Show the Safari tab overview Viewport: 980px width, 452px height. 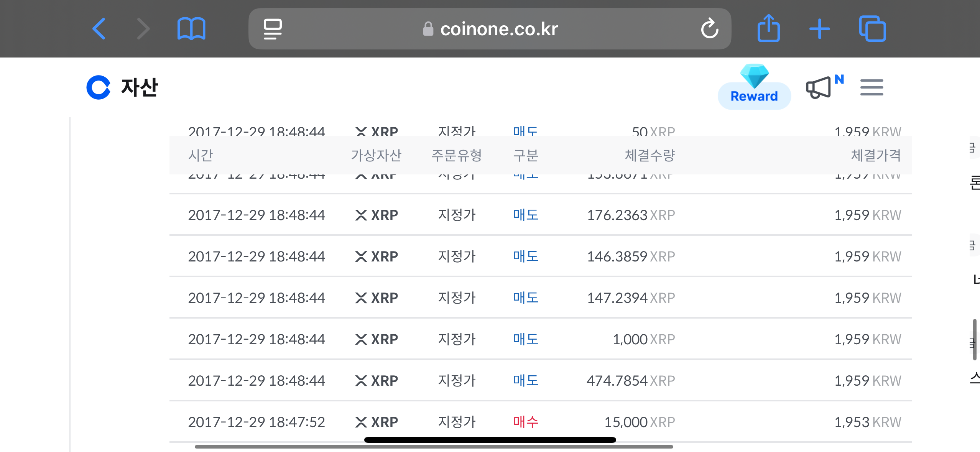(872, 29)
